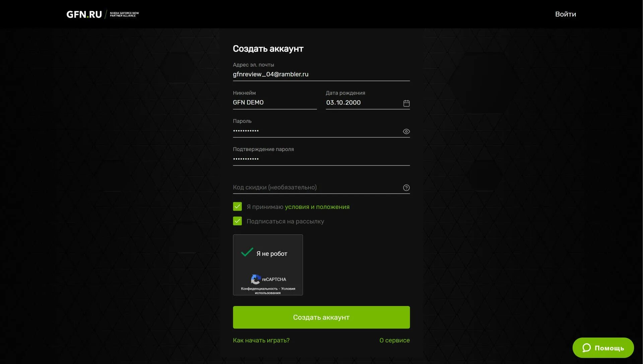This screenshot has height=364, width=643.
Task: Open the условия и положения link
Action: (317, 207)
